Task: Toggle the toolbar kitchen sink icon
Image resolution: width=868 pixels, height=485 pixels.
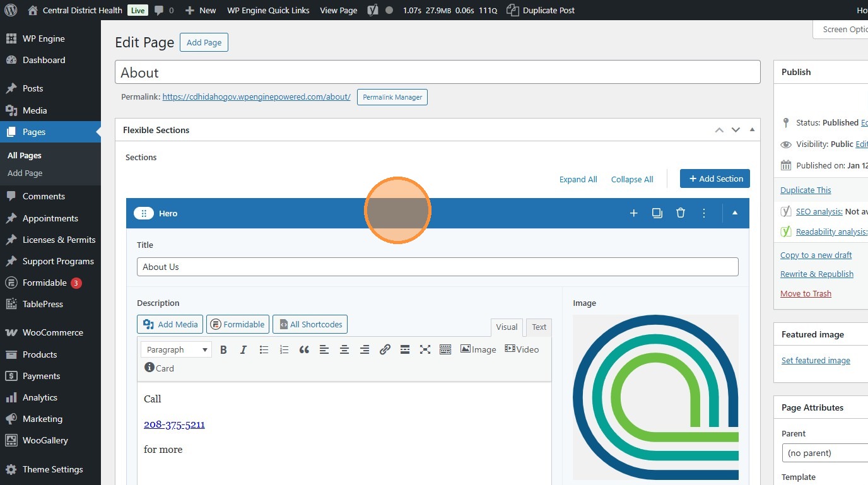Action: click(445, 349)
